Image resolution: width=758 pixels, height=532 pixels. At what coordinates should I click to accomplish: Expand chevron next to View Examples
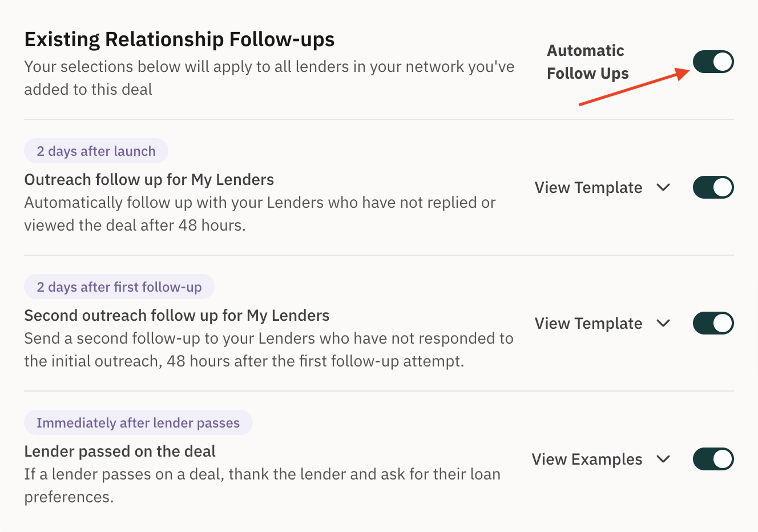point(663,459)
